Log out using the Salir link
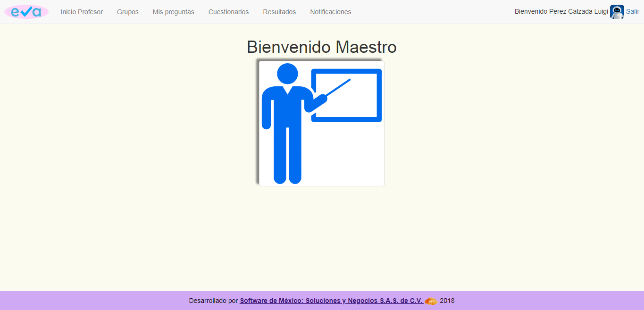Screen dimensions: 644x310 pyautogui.click(x=633, y=12)
